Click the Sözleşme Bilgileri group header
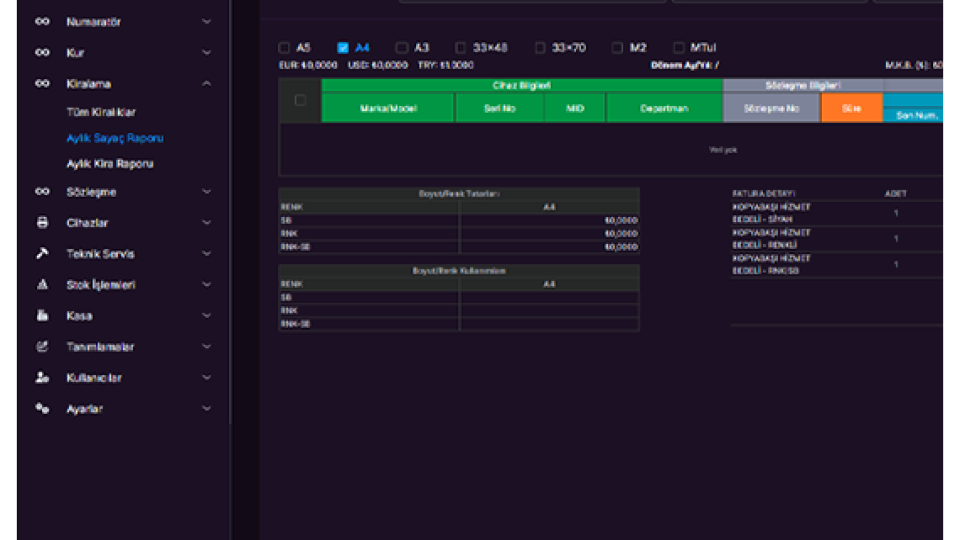The width and height of the screenshot is (960, 540). [803, 85]
